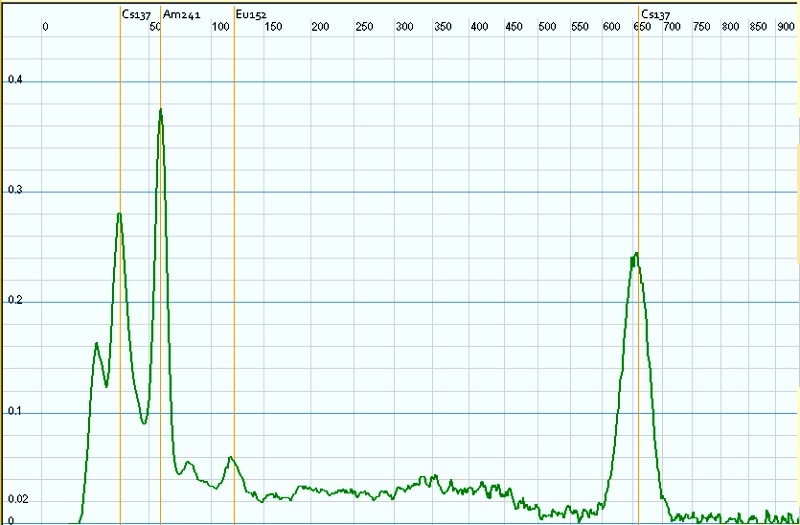This screenshot has width=800, height=525.
Task: Click the 200 tick on the energy axis
Action: (x=320, y=26)
